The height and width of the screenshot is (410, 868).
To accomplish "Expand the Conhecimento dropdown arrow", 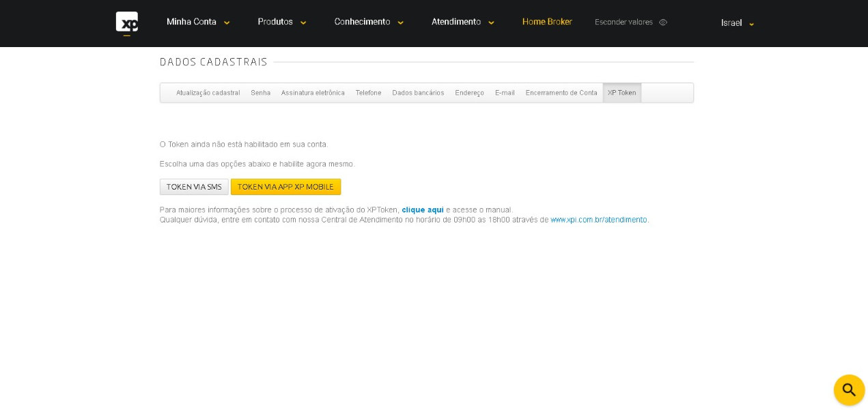I will click(400, 23).
